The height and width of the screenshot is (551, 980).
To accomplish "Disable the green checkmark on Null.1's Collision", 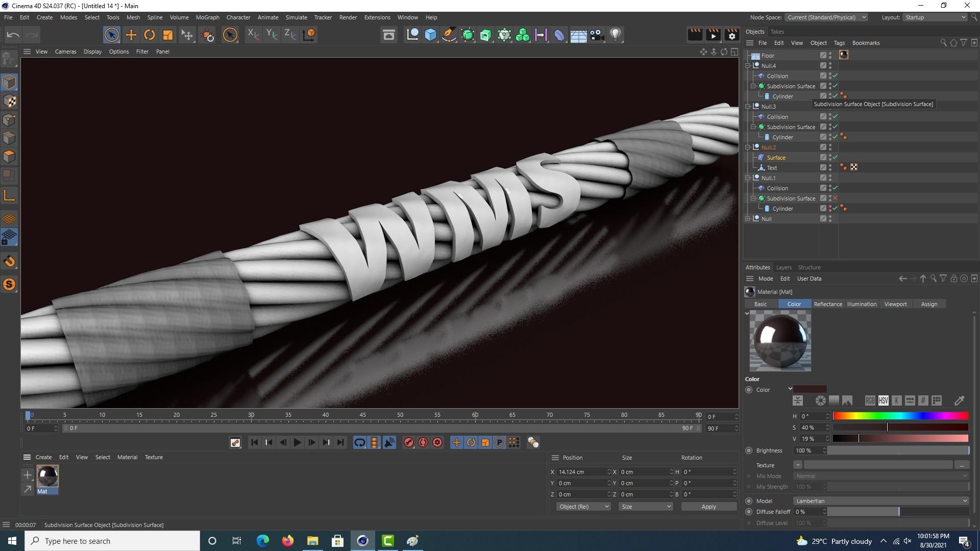I will click(x=836, y=188).
